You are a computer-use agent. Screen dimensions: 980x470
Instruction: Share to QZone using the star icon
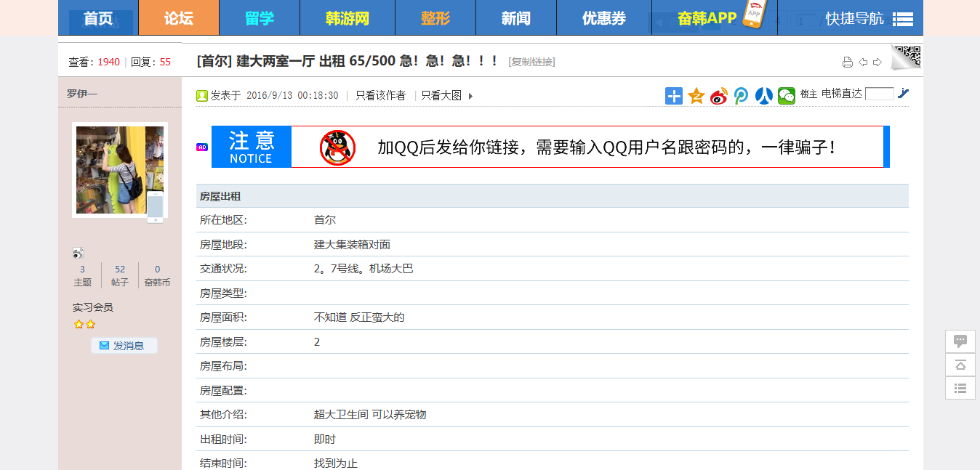(x=696, y=95)
